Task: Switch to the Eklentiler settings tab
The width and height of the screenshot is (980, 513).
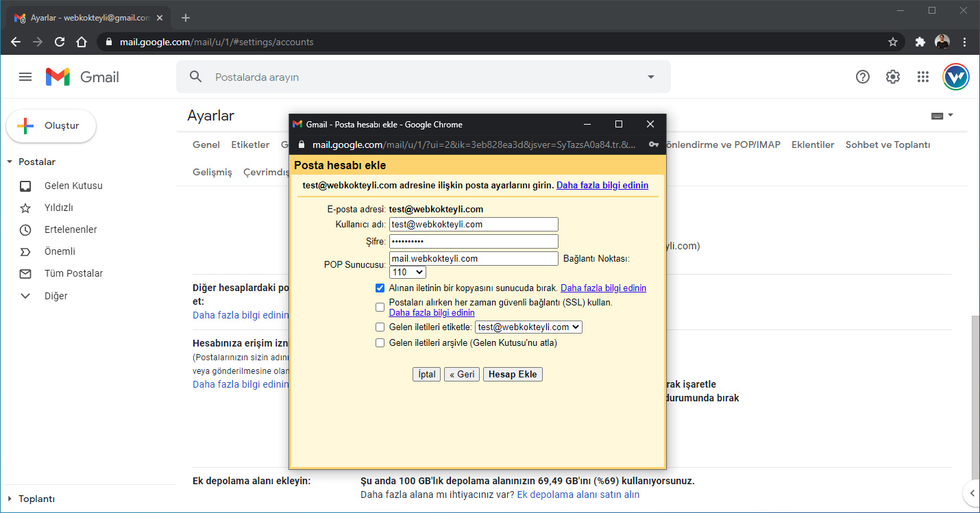Action: (813, 145)
